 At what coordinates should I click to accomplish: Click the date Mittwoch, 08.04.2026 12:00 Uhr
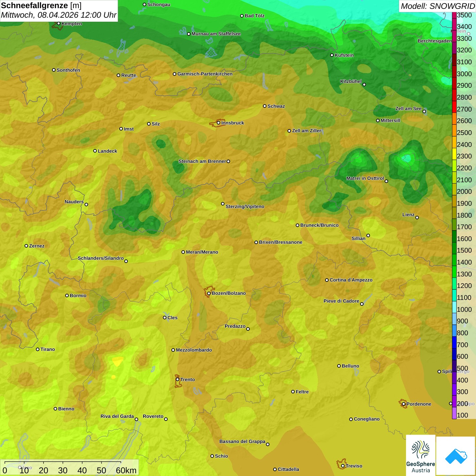coord(58,15)
